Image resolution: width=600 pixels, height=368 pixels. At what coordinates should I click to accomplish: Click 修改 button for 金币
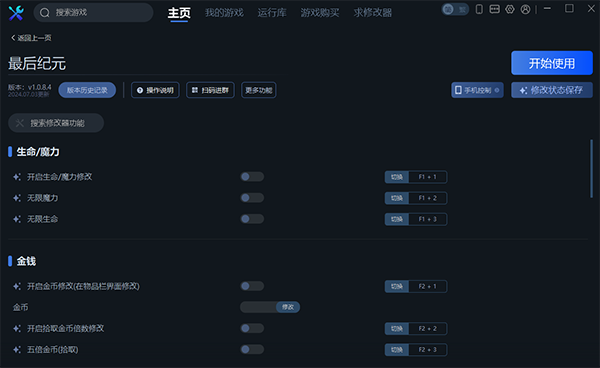[x=288, y=307]
